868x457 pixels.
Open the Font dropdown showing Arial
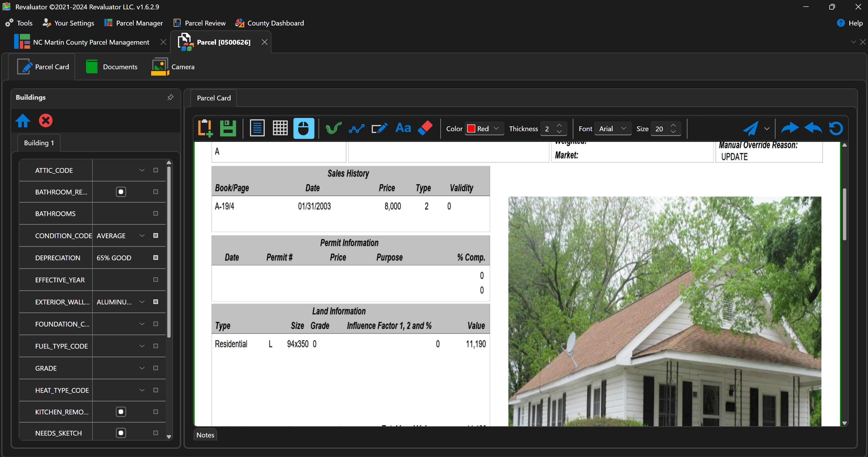tap(612, 129)
